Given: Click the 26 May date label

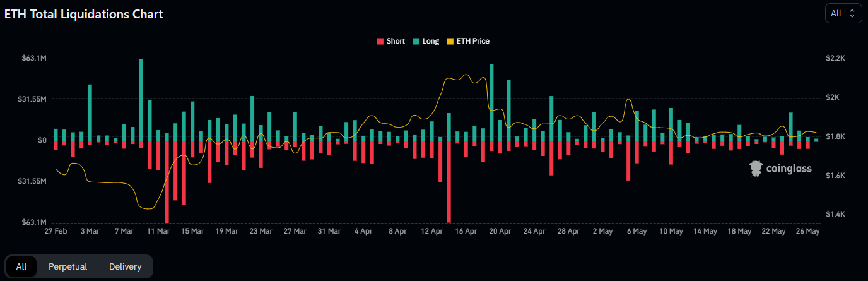Looking at the screenshot, I should (x=808, y=232).
